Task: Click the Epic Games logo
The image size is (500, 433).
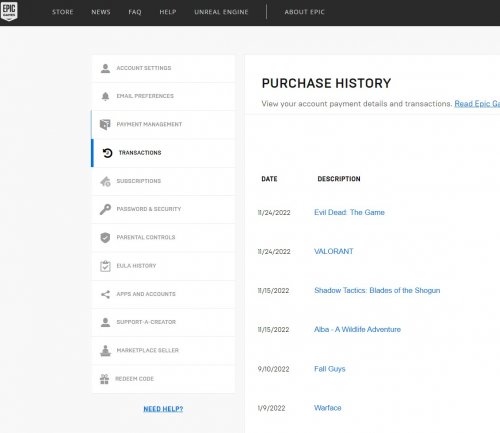Action: pos(9,11)
